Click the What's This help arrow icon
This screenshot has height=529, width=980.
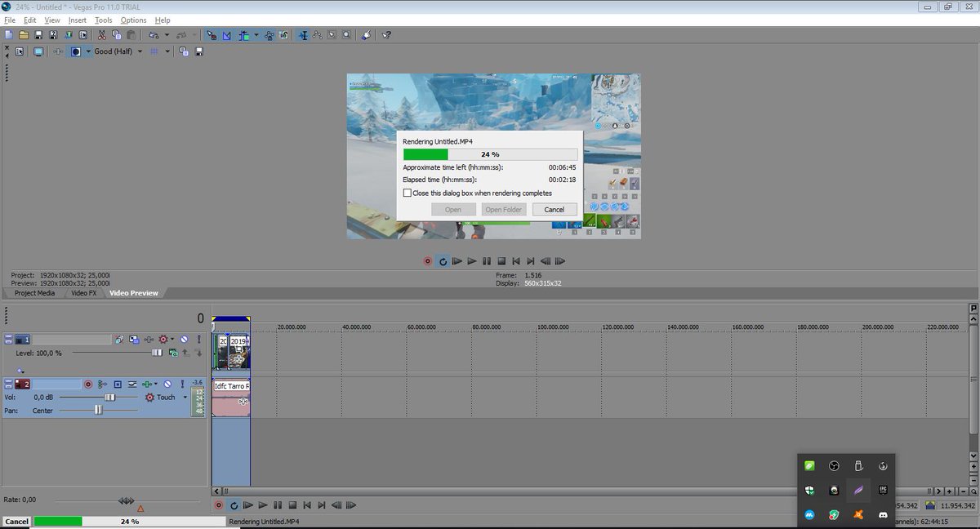click(x=386, y=35)
